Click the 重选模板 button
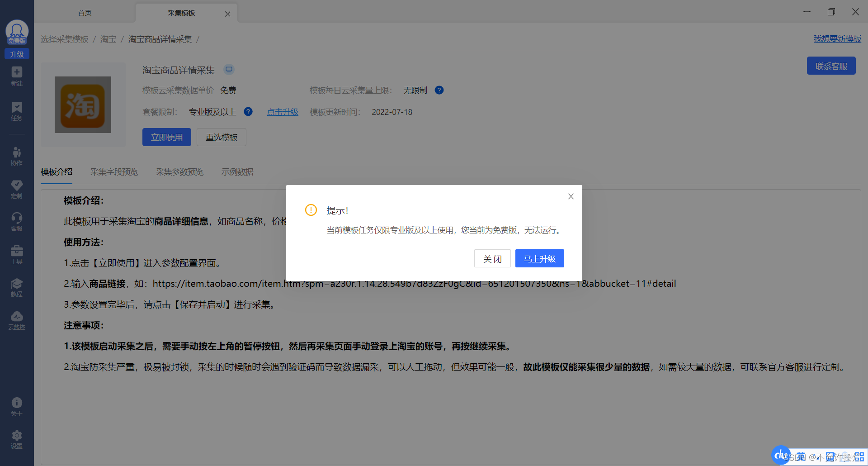The image size is (868, 466). [222, 137]
